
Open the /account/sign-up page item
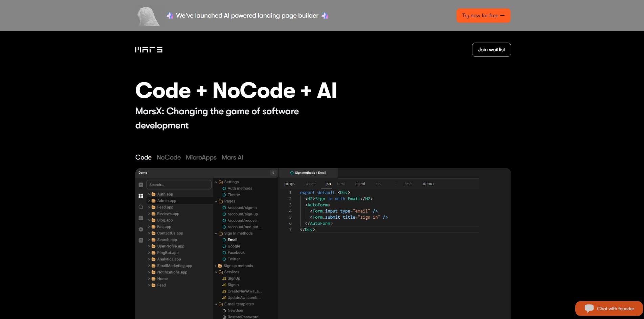(x=243, y=214)
